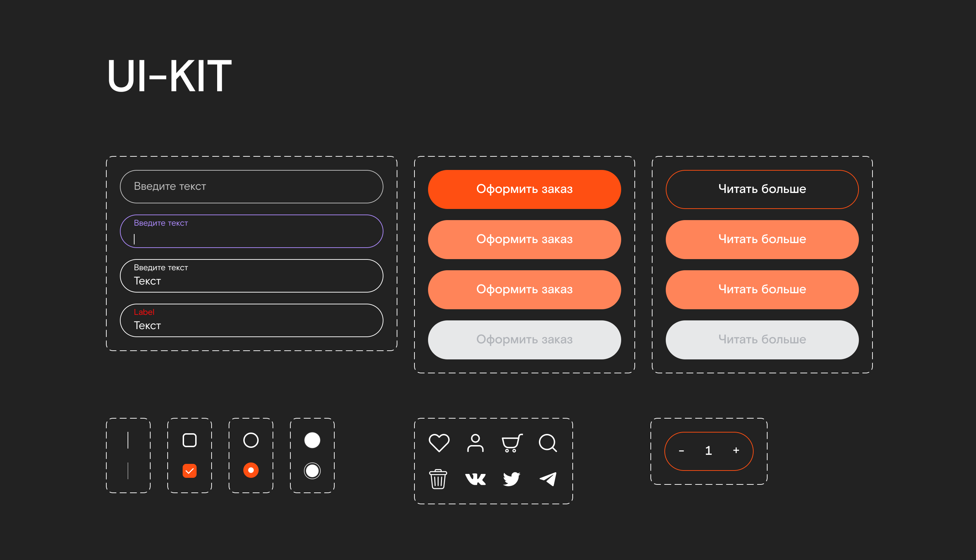976x560 pixels.
Task: Click the solid white circle toggle
Action: coord(312,440)
